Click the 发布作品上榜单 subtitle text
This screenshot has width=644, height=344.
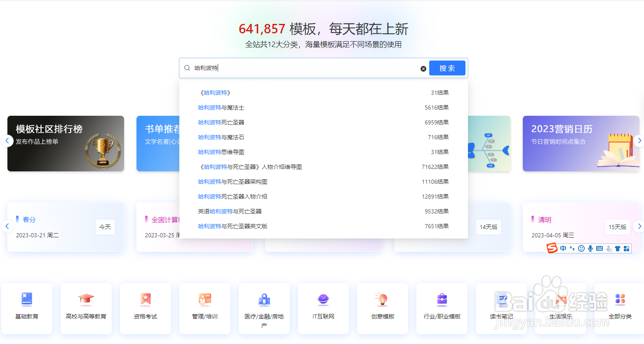37,141
